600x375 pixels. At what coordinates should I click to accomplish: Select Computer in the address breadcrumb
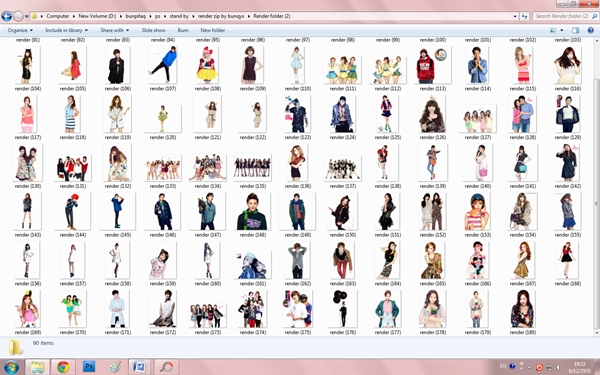point(58,16)
